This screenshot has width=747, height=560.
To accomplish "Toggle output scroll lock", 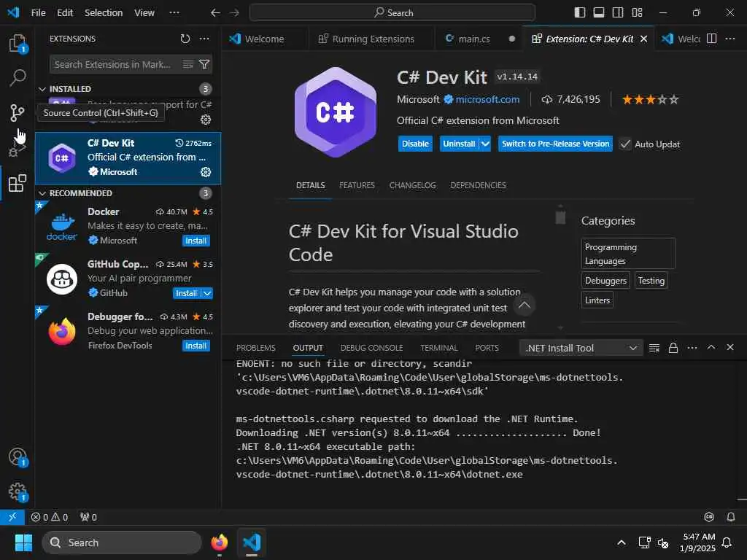I will pos(673,348).
